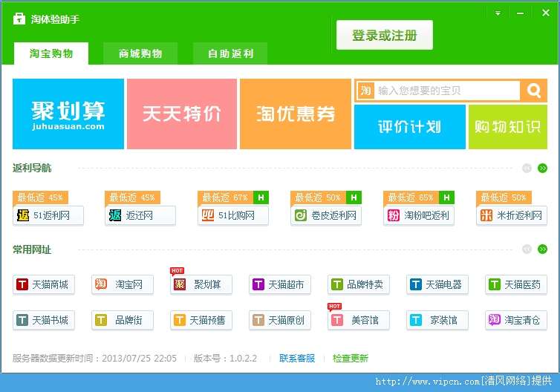
Task: Open 返还网 rebate site
Action: 140,215
